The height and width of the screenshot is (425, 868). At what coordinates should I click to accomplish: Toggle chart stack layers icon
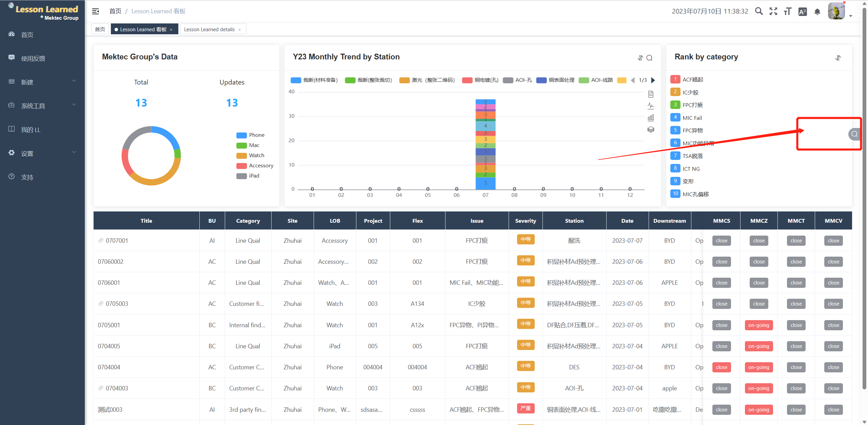tap(651, 129)
